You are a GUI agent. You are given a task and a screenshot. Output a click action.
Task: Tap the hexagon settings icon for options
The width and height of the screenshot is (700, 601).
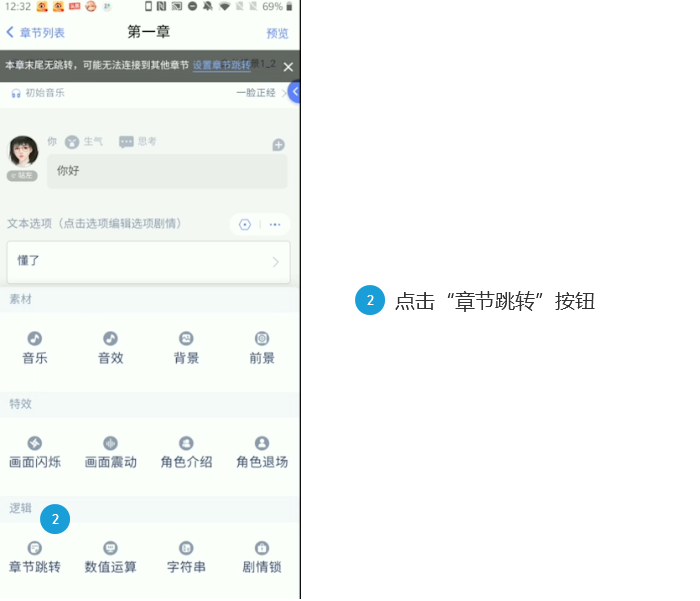point(245,224)
